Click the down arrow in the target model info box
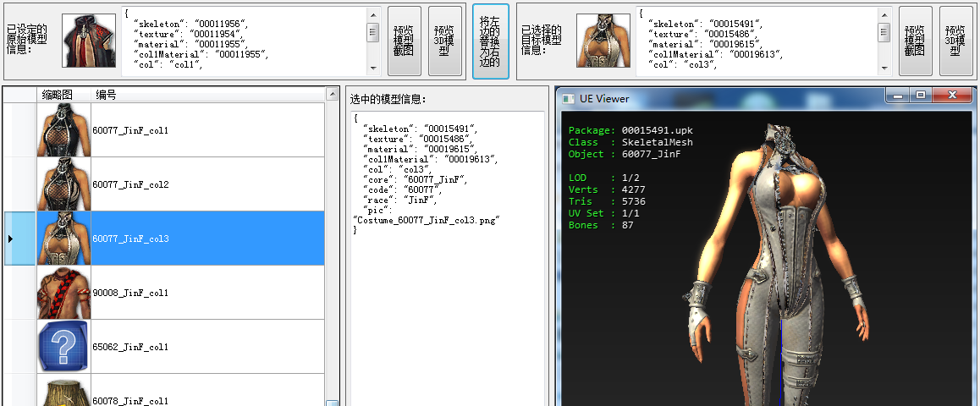 click(884, 68)
